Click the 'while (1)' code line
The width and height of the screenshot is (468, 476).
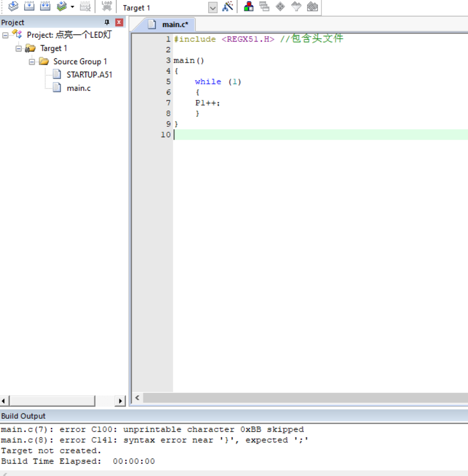pos(218,82)
